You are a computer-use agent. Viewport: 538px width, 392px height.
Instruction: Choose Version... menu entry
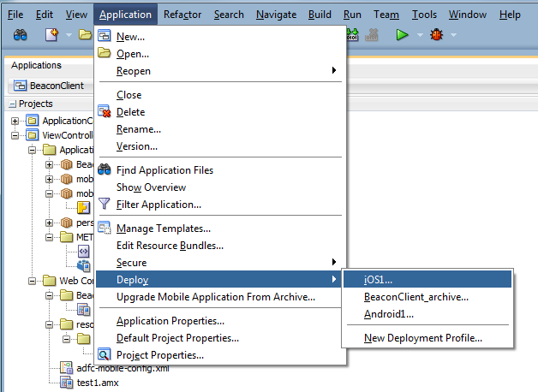(221, 146)
